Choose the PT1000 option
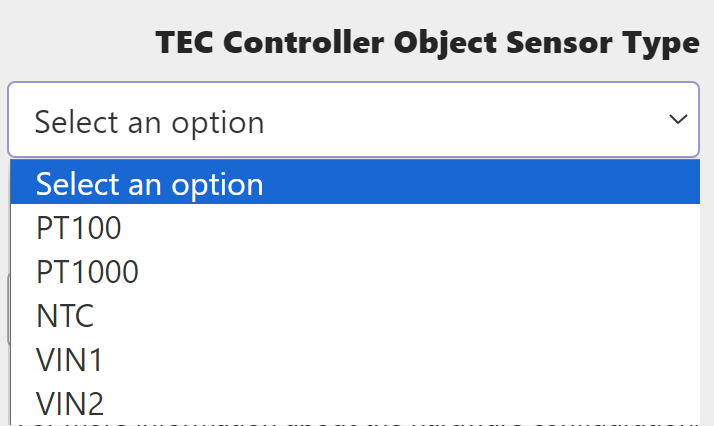The height and width of the screenshot is (426, 714). [x=88, y=272]
